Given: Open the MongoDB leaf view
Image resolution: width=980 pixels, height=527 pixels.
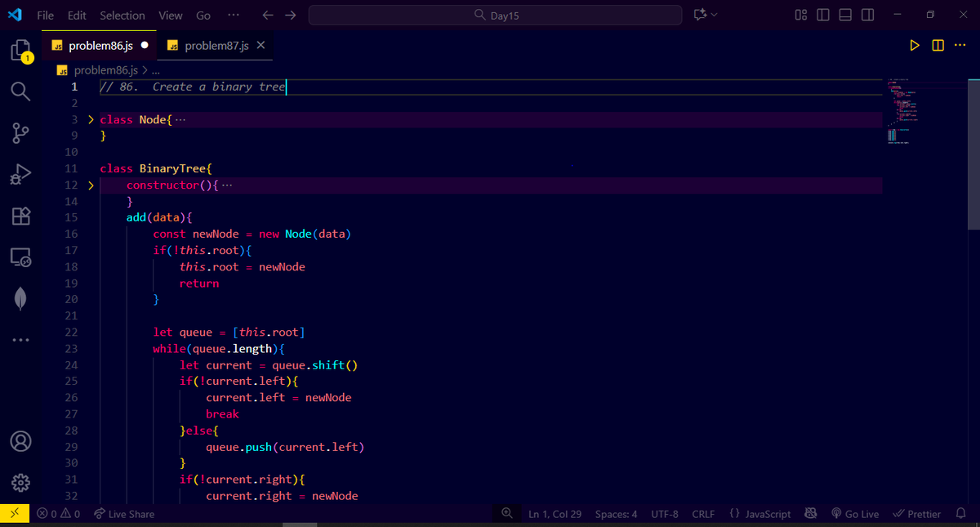Looking at the screenshot, I should tap(20, 299).
